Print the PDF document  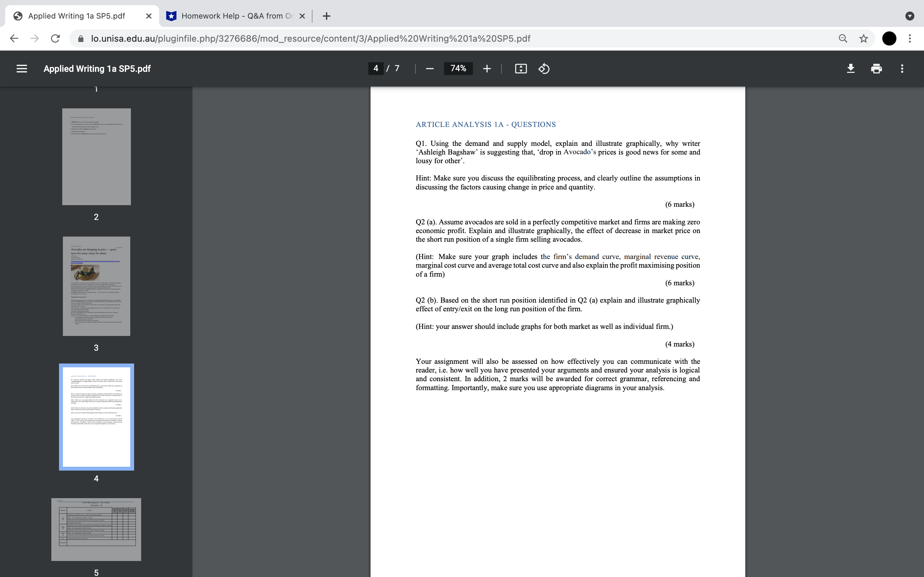click(876, 69)
